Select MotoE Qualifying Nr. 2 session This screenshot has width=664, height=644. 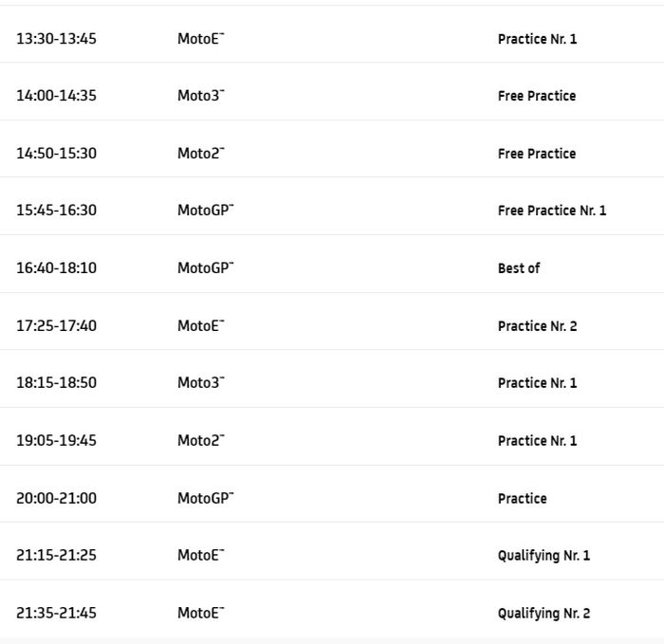point(544,614)
